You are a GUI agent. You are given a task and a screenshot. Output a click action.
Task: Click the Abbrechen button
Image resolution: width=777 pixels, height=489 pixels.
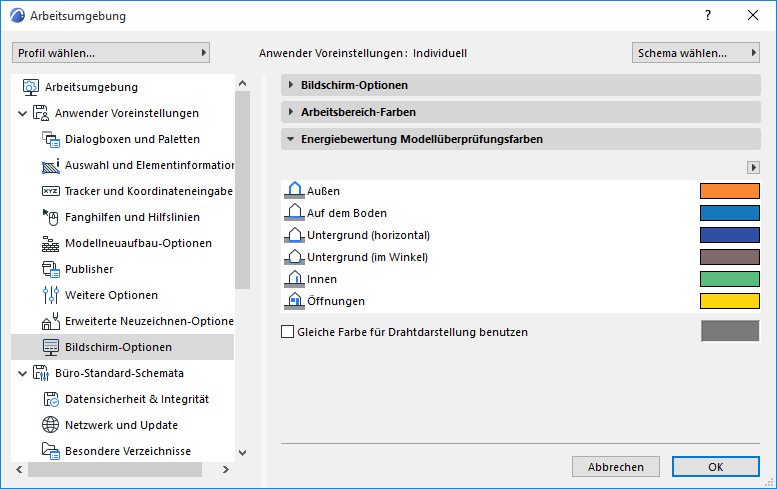point(615,467)
